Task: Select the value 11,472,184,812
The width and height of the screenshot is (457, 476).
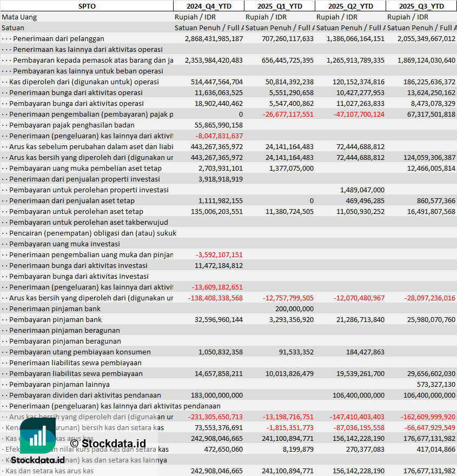Action: [x=219, y=266]
